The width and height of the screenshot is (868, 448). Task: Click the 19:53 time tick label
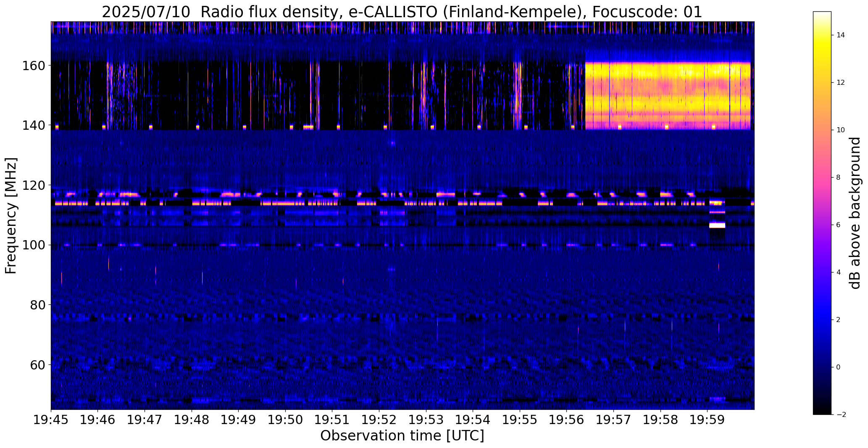coord(426,420)
